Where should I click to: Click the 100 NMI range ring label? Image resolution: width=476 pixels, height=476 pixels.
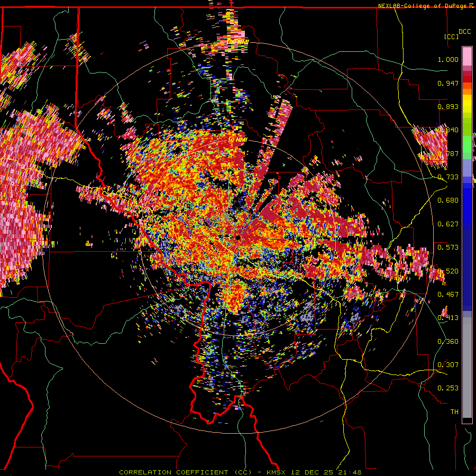tap(238, 41)
